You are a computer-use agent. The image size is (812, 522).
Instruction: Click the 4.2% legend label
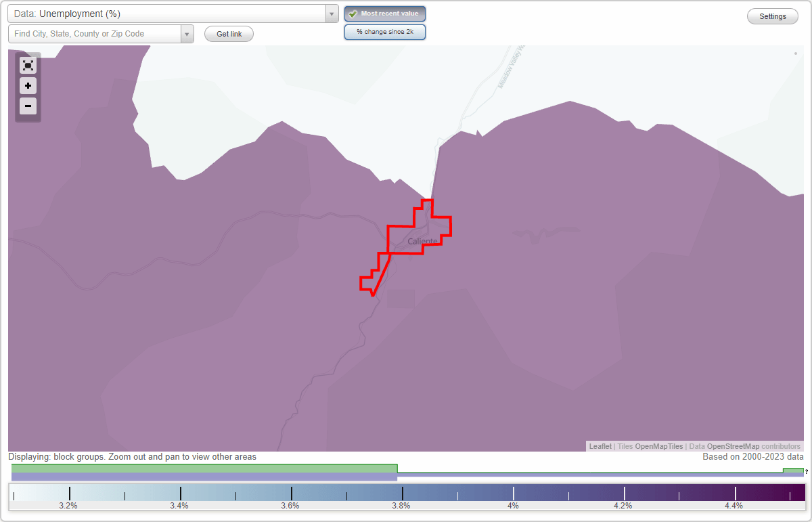point(623,506)
